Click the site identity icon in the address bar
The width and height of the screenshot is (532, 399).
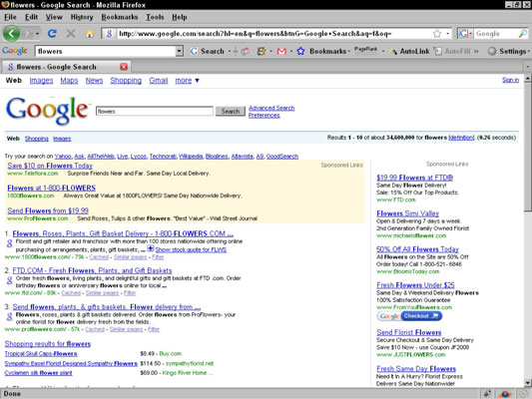coord(109,33)
